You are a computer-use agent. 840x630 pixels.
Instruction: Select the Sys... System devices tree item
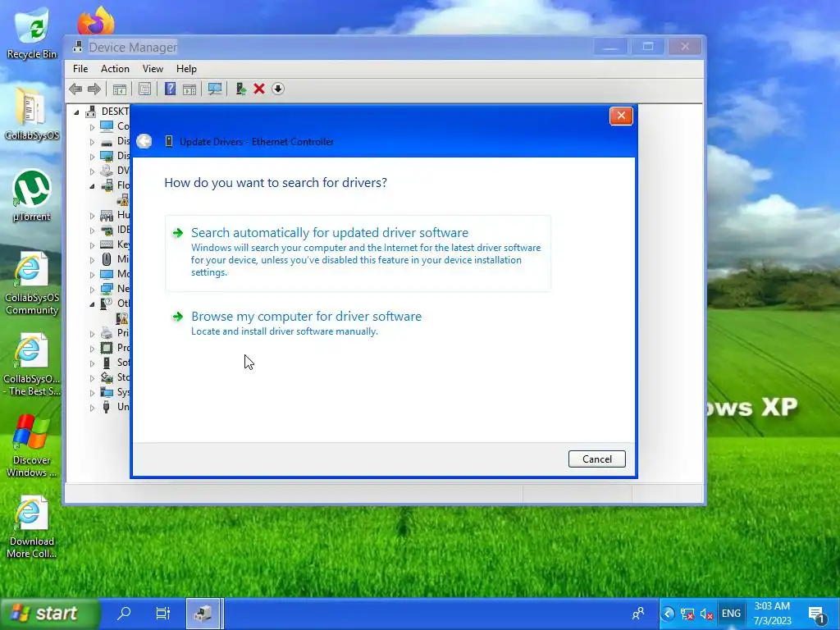tap(115, 392)
